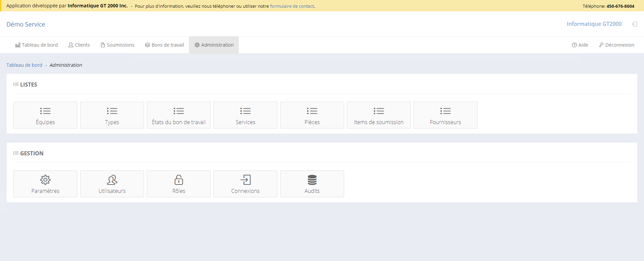Open the Bons de travail tab
644x261 pixels.
pyautogui.click(x=165, y=45)
